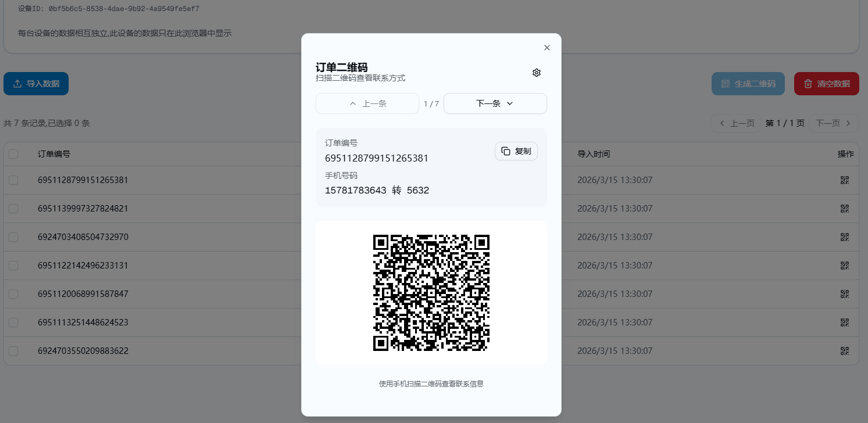The width and height of the screenshot is (868, 423).
Task: Click 第 1 / 1 页 page indicator
Action: pos(785,123)
